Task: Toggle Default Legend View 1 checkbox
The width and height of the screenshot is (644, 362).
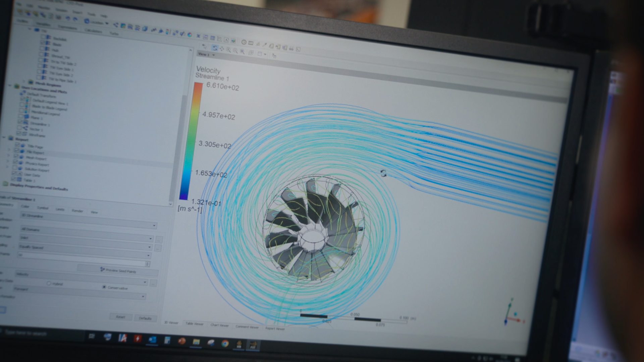Action: 22,99
